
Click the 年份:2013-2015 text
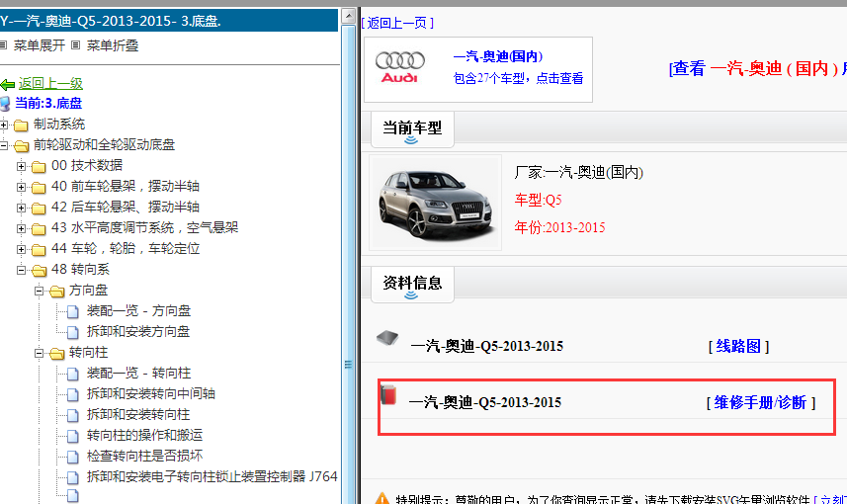click(x=559, y=227)
